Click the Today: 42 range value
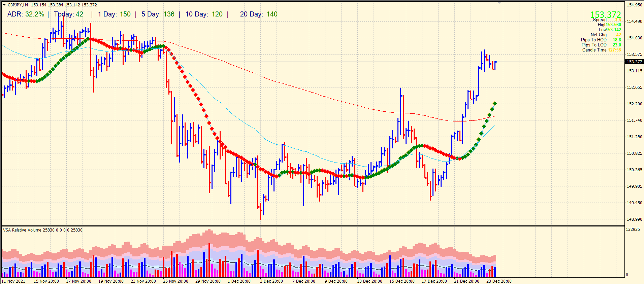The image size is (644, 284). pos(69,14)
